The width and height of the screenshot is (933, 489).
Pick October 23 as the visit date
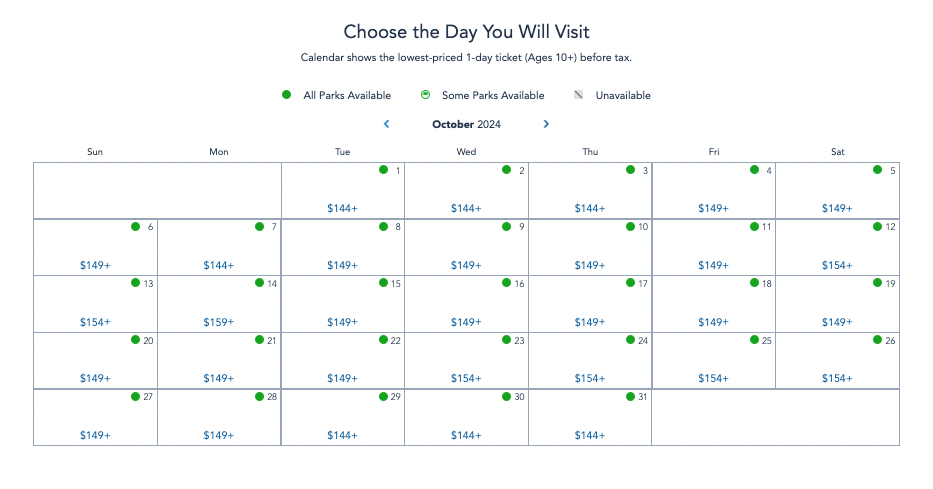tap(466, 360)
